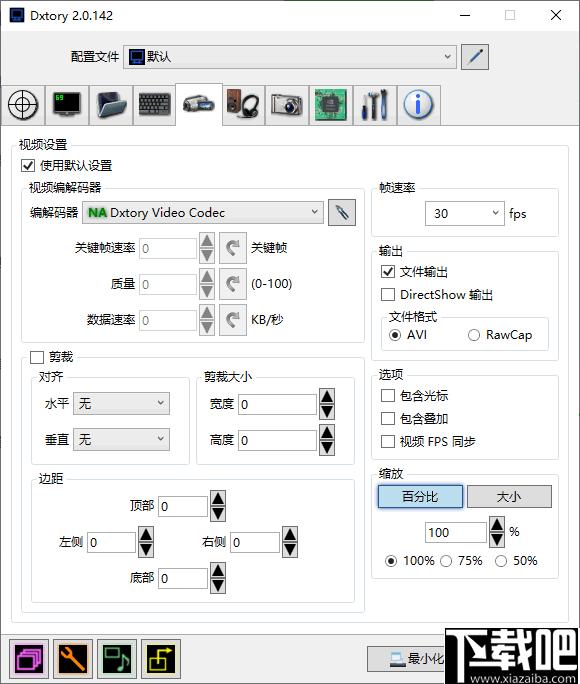Screen dimensions: 580x684
Task: Check 视频 FPS 同步 option
Action: [388, 441]
